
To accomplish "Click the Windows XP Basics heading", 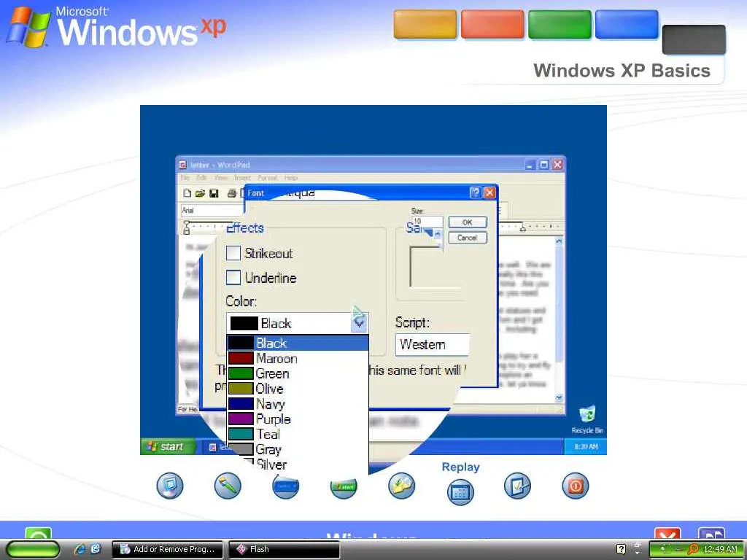I will tap(622, 71).
